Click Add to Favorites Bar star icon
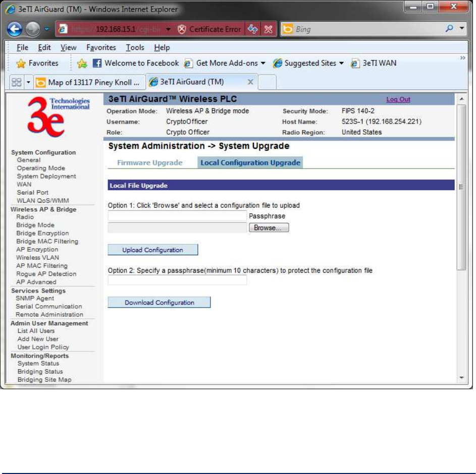Screen dimensions: 476x474 (x=82, y=64)
